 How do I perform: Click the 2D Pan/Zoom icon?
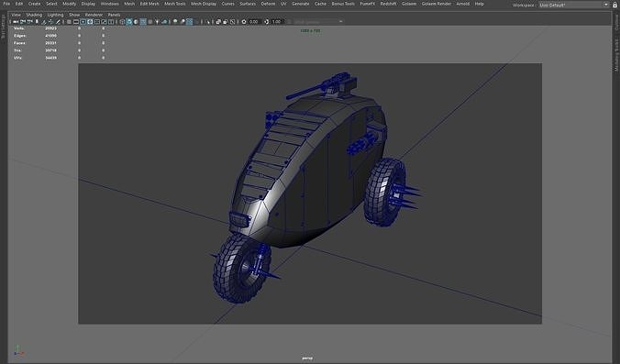(51, 22)
